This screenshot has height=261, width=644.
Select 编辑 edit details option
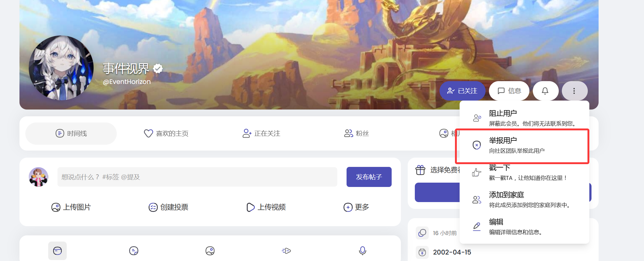pyautogui.click(x=524, y=226)
